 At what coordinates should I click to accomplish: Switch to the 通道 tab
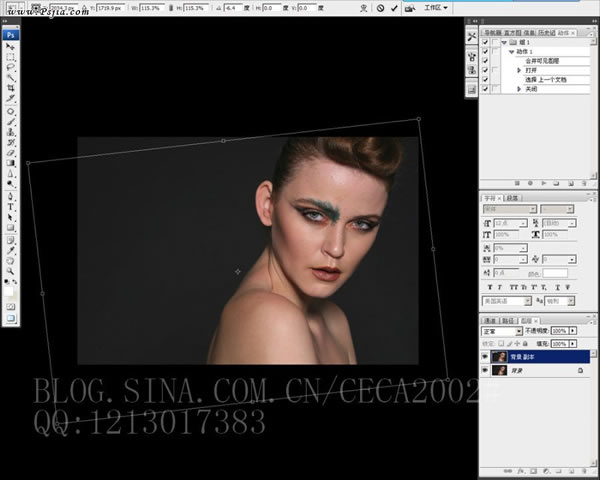(x=490, y=321)
